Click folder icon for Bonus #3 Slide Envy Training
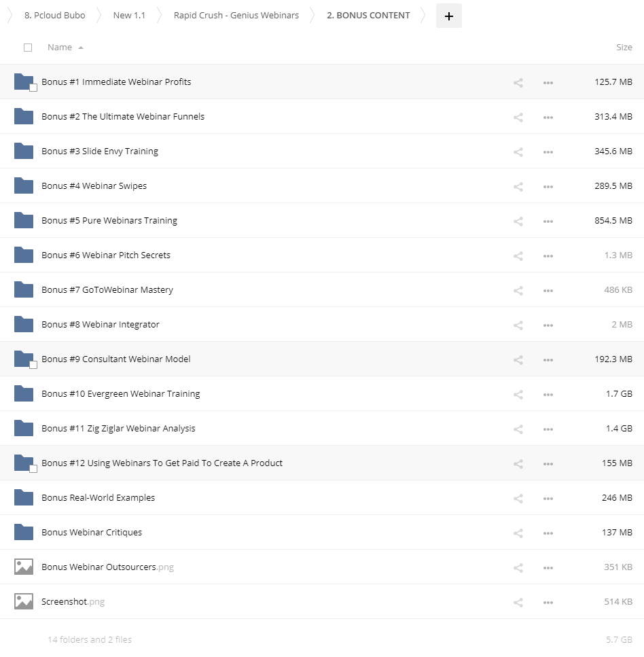 click(x=24, y=151)
